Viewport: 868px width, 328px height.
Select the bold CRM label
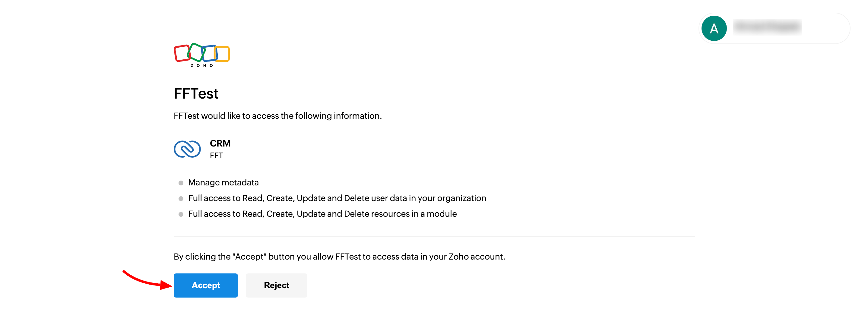pyautogui.click(x=220, y=143)
